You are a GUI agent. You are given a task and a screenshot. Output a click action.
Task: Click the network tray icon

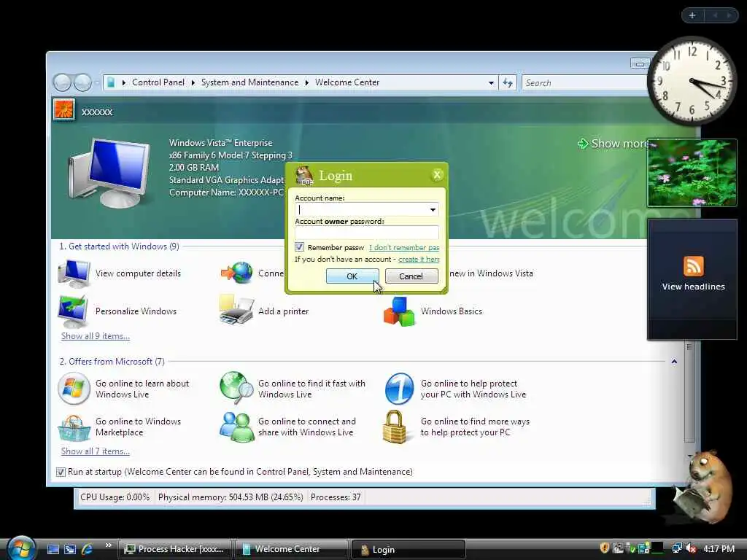(x=676, y=548)
